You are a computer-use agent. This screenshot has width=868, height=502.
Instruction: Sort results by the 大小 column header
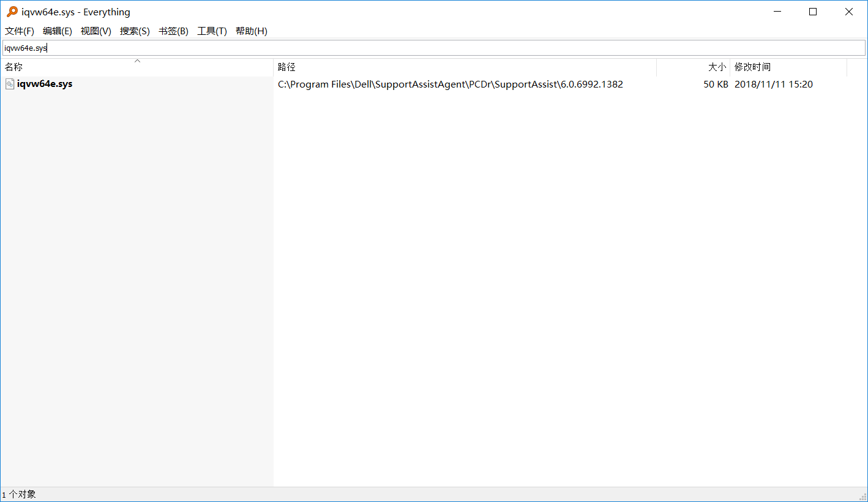point(694,67)
